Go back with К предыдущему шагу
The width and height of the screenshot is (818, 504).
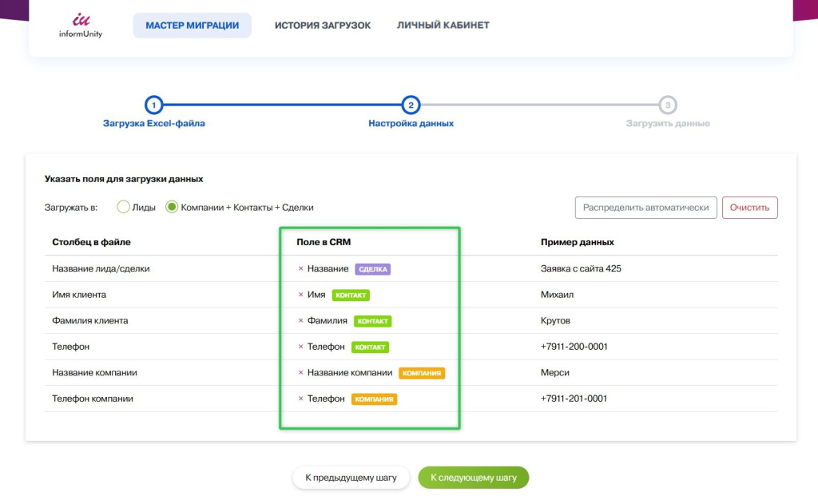pyautogui.click(x=351, y=478)
